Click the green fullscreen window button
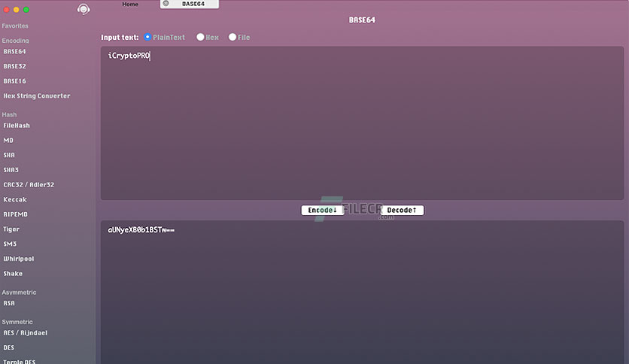The height and width of the screenshot is (364, 629). [26, 10]
